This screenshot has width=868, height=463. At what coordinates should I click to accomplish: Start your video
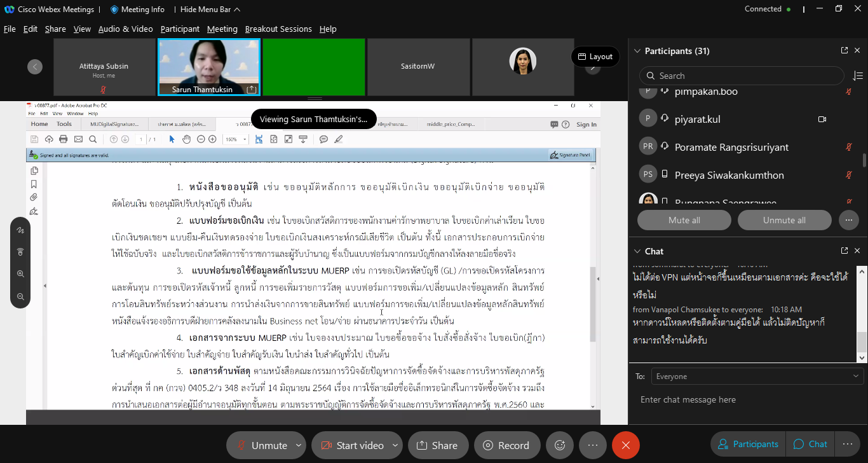(x=352, y=445)
